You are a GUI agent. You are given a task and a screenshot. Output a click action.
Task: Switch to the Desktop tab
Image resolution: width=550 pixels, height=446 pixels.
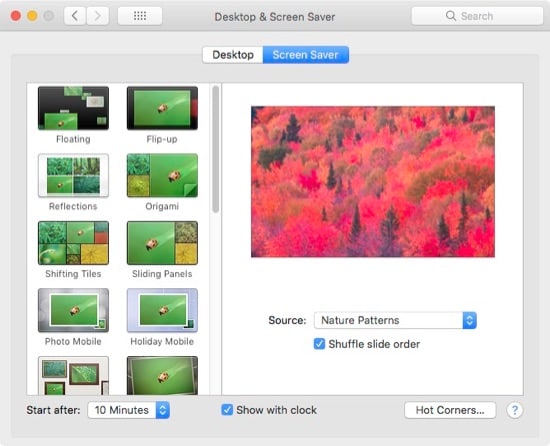pos(233,55)
